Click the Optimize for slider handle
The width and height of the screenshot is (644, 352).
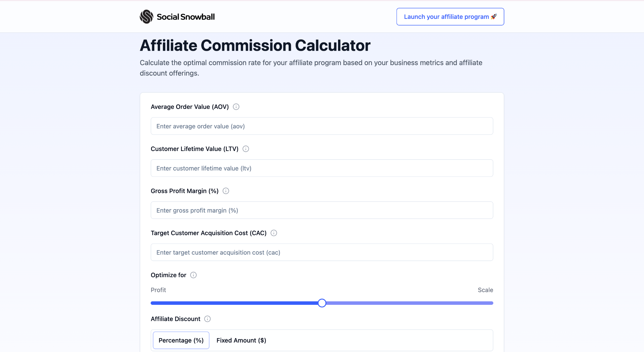[x=322, y=303]
